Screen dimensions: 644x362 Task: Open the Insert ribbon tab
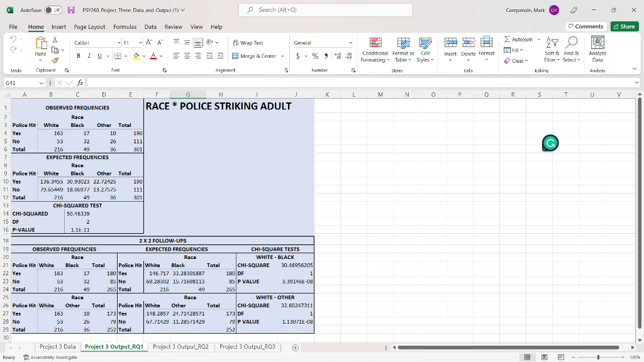click(x=58, y=26)
